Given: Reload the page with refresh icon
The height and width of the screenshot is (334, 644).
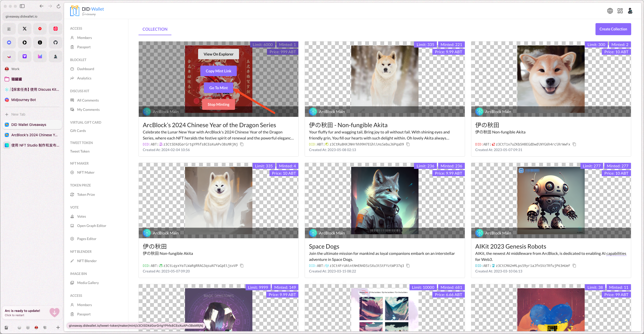Looking at the screenshot, I should click(58, 6).
